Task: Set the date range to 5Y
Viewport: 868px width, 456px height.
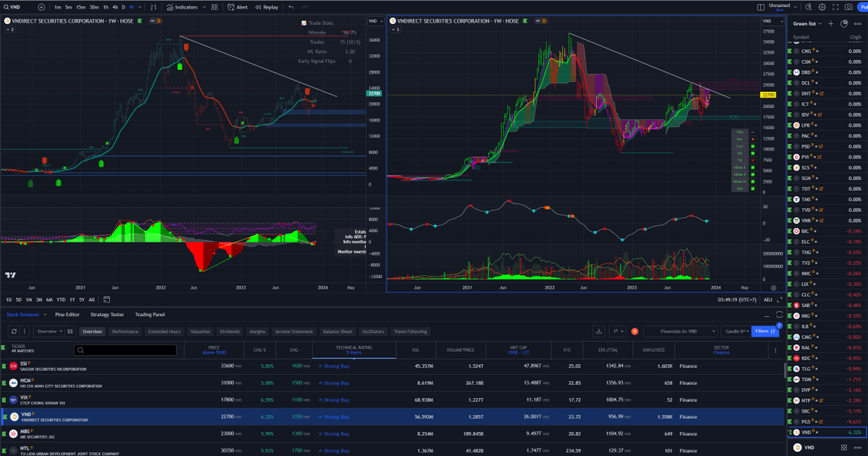Action: pos(82,300)
